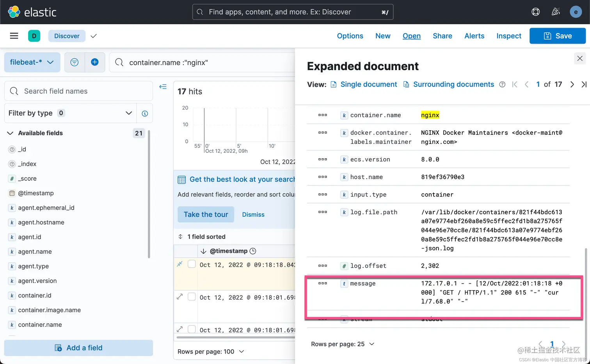This screenshot has width=590, height=364.
Task: Open the field type filter info icon
Action: [x=145, y=113]
